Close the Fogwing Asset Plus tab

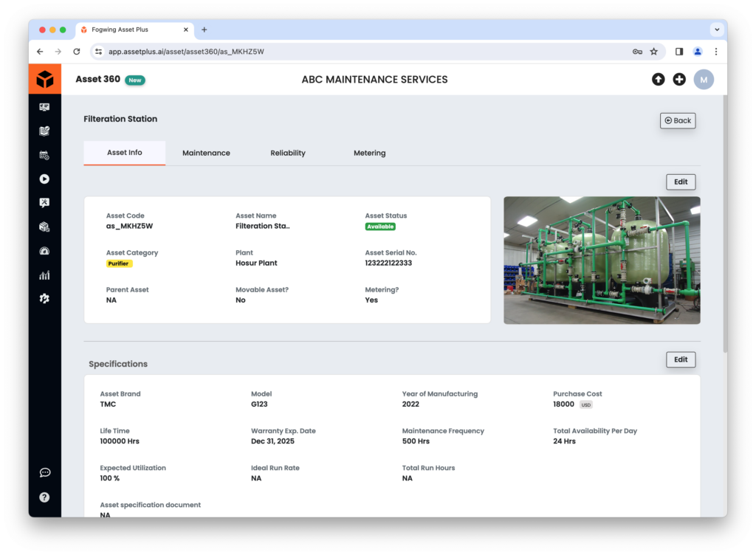[185, 30]
